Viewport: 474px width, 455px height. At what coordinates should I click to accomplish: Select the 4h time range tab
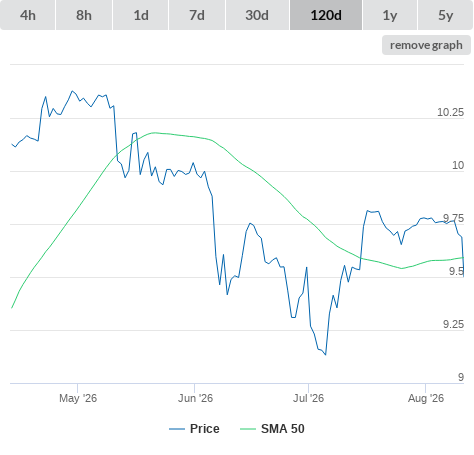tap(27, 15)
